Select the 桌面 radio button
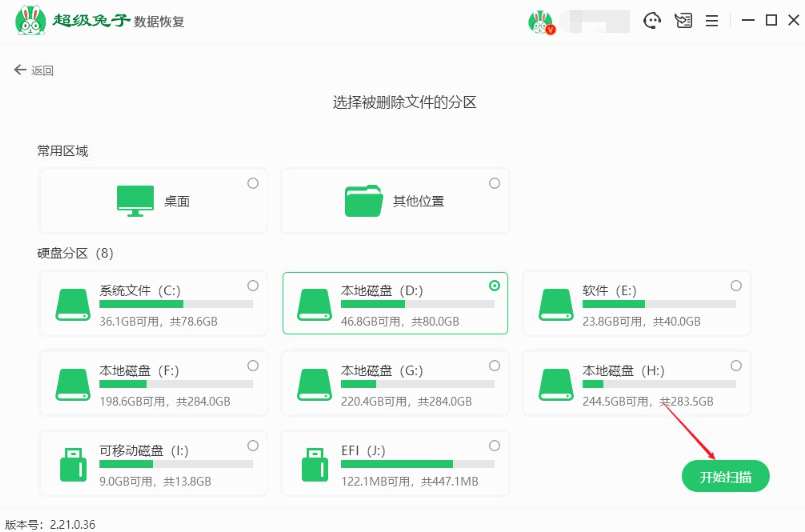The height and width of the screenshot is (532, 805). pos(253,183)
